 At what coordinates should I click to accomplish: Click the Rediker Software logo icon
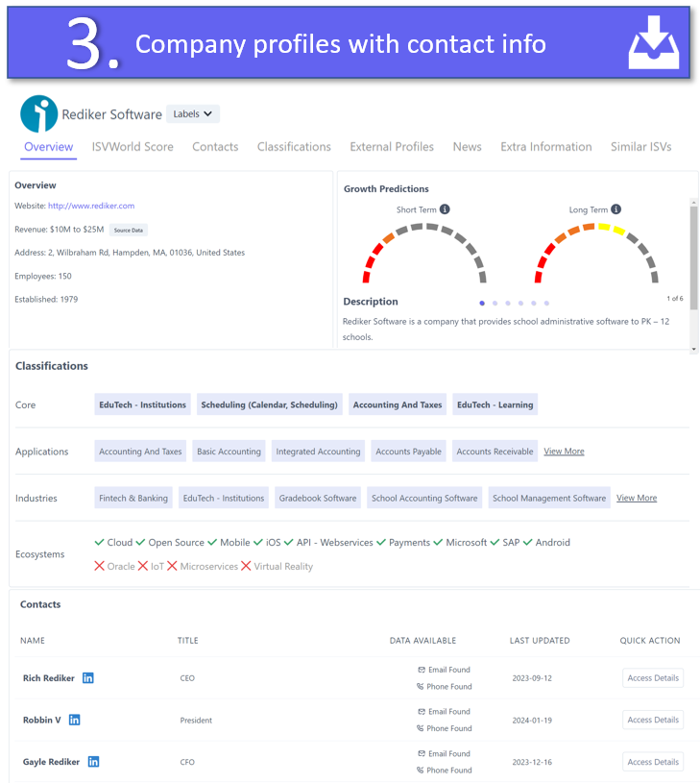pos(39,114)
